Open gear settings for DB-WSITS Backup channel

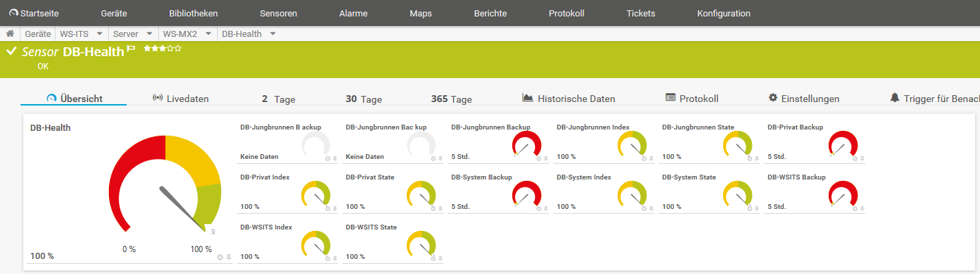pyautogui.click(x=855, y=208)
